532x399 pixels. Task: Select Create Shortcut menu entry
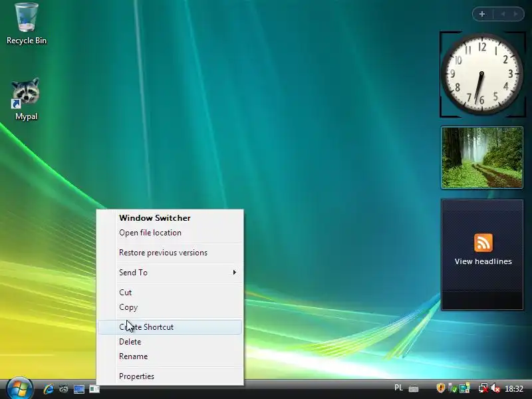click(170, 327)
